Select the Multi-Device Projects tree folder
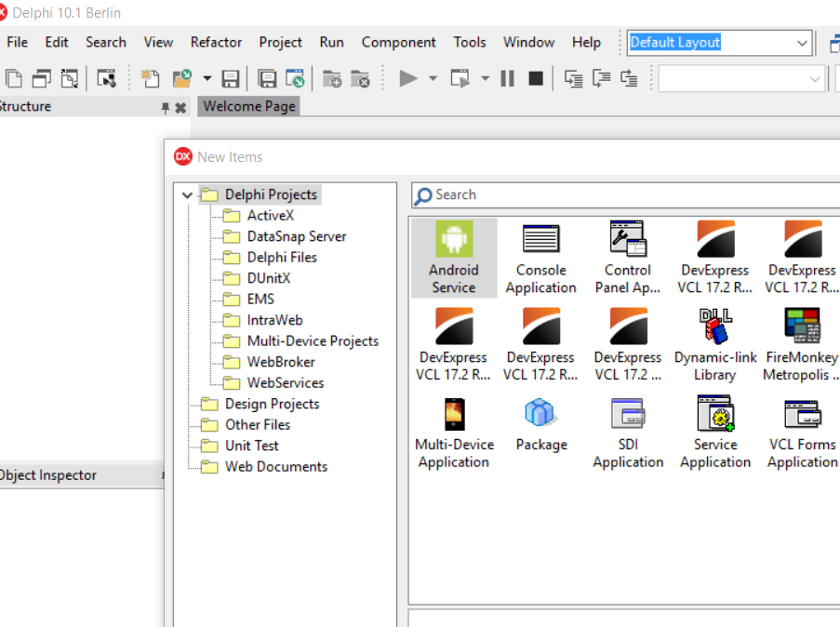Image resolution: width=840 pixels, height=627 pixels. coord(313,340)
